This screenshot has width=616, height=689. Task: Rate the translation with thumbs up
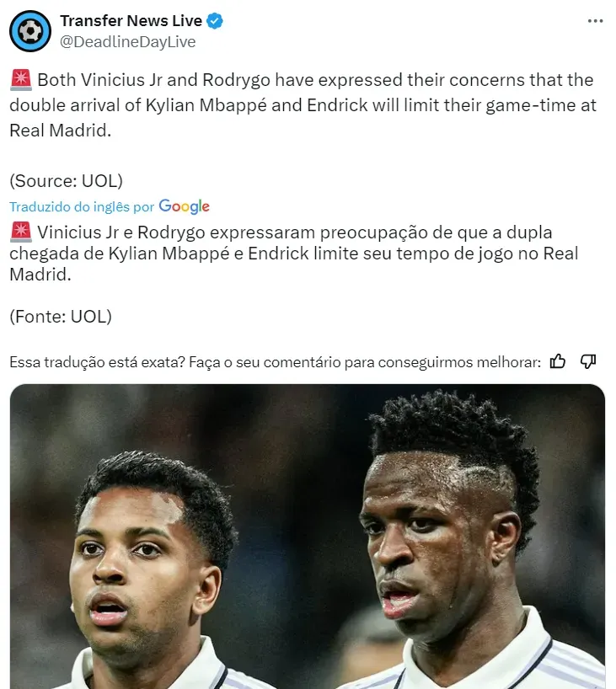tap(558, 361)
